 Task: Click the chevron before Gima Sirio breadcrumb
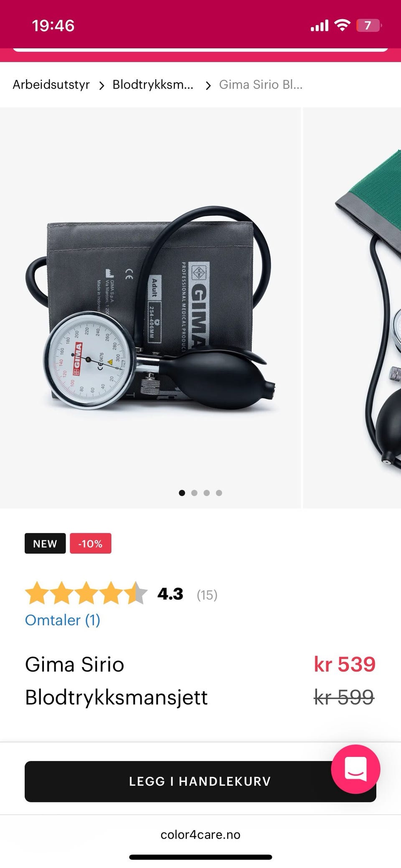tap(208, 86)
